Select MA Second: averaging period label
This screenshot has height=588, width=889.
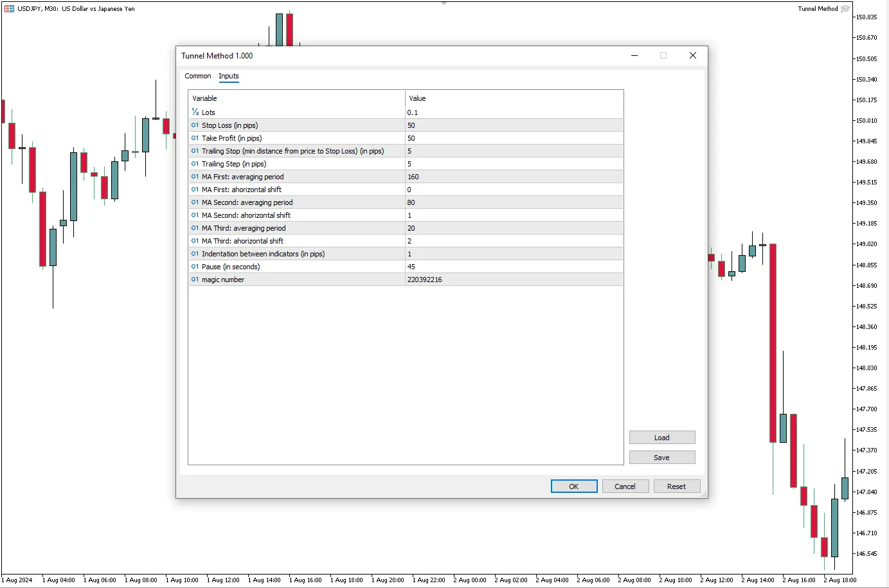tap(247, 202)
